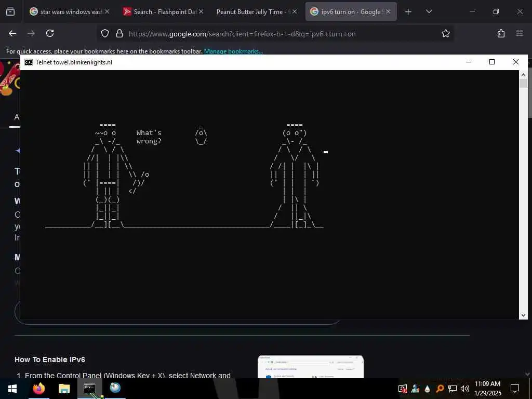Minimize the Firefox browser window
This screenshot has width=532, height=399.
tap(472, 11)
